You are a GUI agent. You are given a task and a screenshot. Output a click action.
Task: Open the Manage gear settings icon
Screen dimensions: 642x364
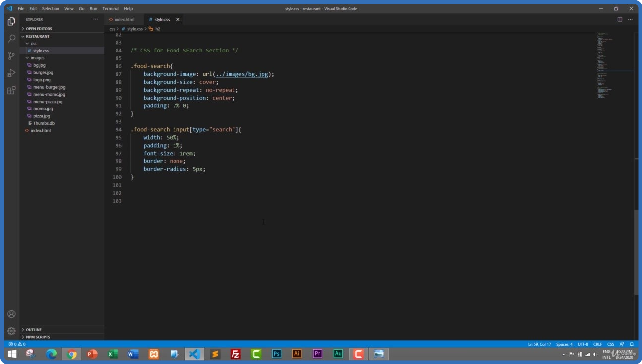coord(11,331)
